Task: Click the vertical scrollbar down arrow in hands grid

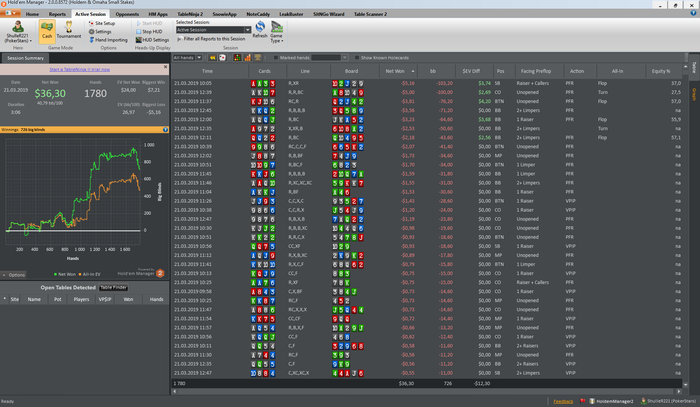Action: pos(686,384)
